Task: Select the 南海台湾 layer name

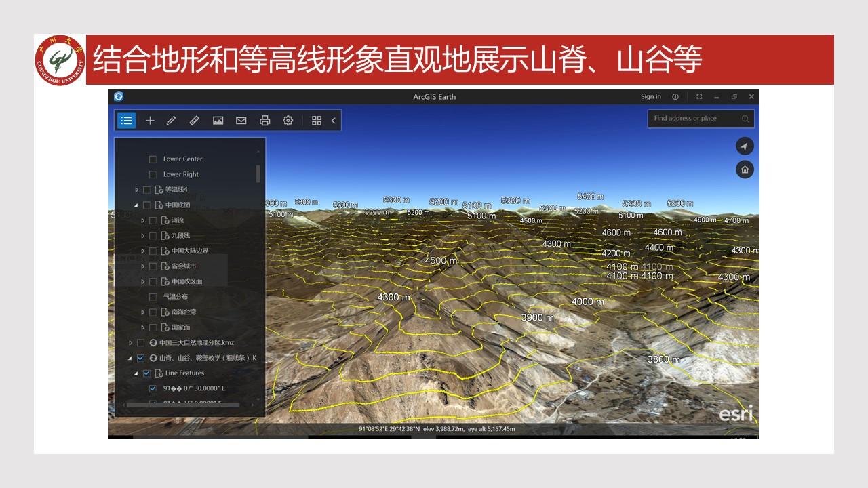Action: (x=184, y=312)
